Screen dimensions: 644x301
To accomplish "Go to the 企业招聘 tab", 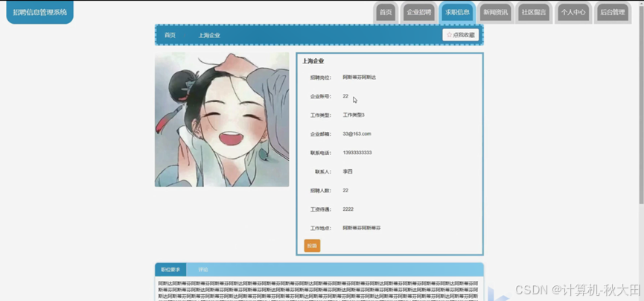I will point(418,12).
